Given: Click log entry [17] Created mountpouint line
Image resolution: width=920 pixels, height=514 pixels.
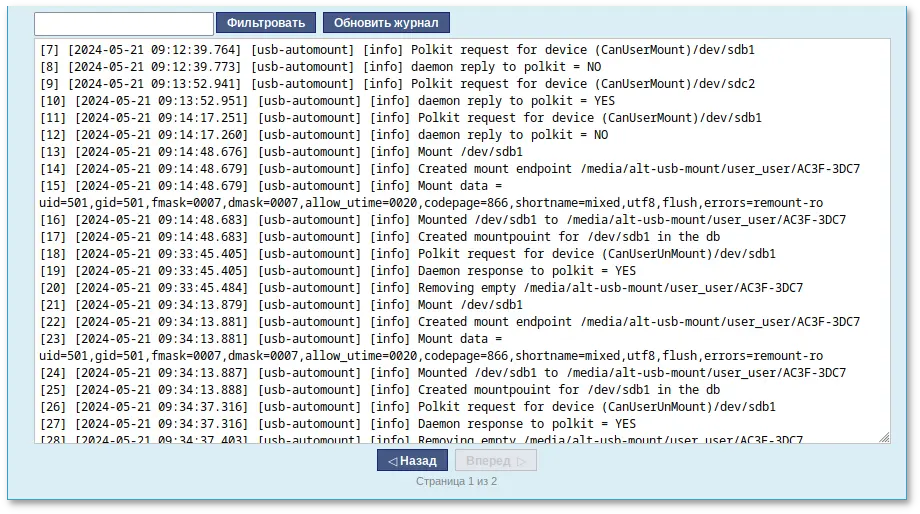Looking at the screenshot, I should click(x=380, y=237).
